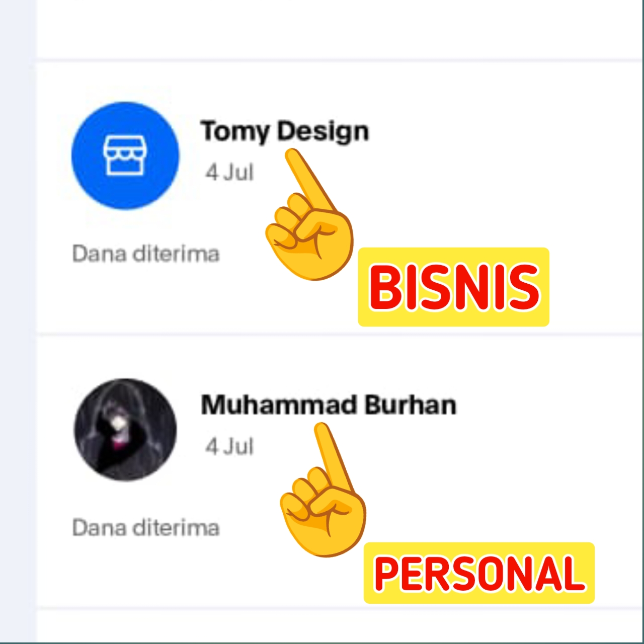Click the hooded figure avatar
This screenshot has height=644, width=644.
(125, 430)
